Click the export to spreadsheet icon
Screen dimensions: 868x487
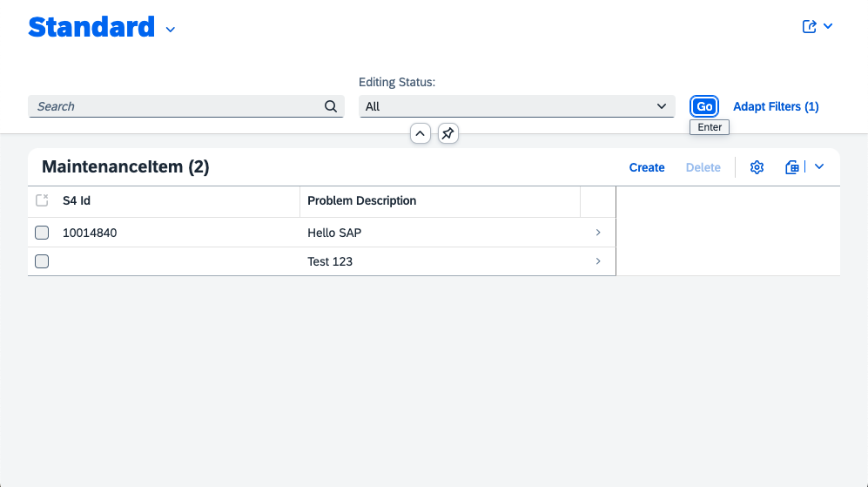pyautogui.click(x=792, y=167)
